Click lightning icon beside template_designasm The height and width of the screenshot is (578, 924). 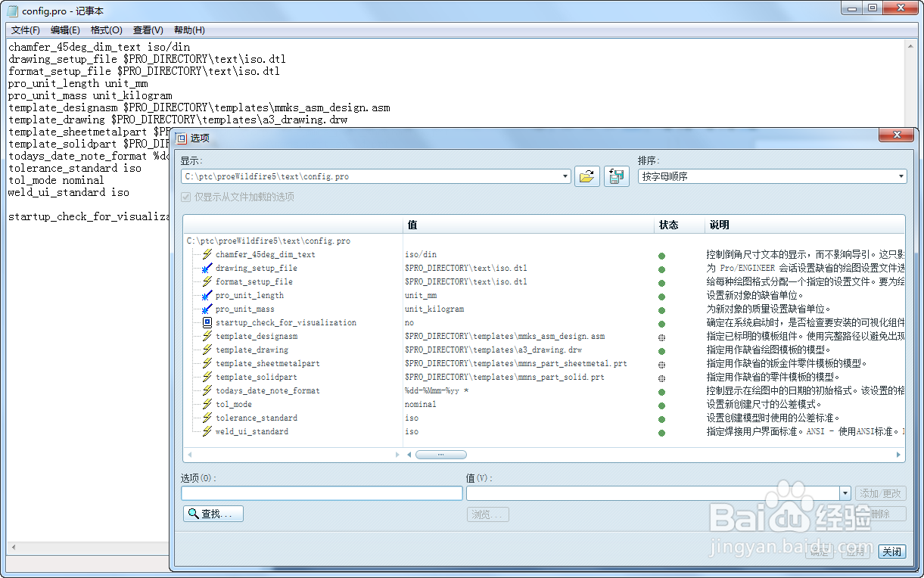point(207,336)
